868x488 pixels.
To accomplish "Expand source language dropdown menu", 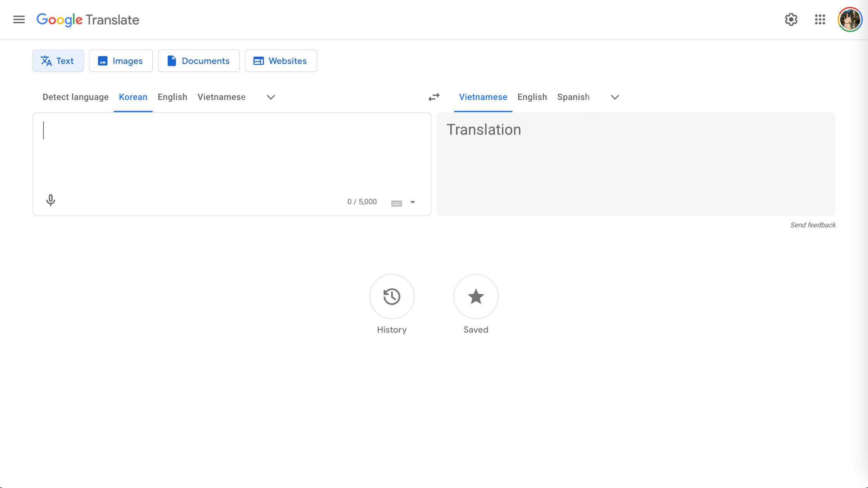I will [270, 96].
